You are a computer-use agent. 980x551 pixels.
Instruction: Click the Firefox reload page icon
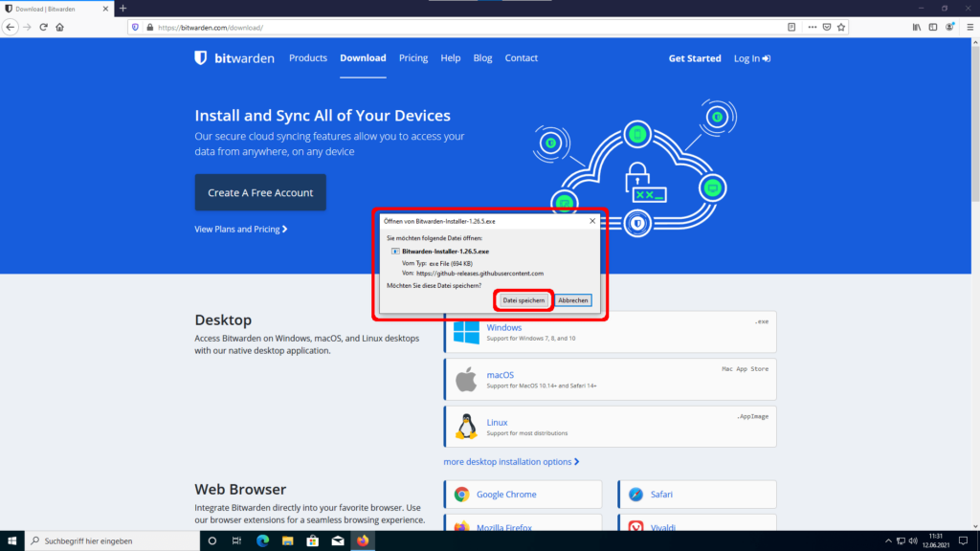pos(43,27)
